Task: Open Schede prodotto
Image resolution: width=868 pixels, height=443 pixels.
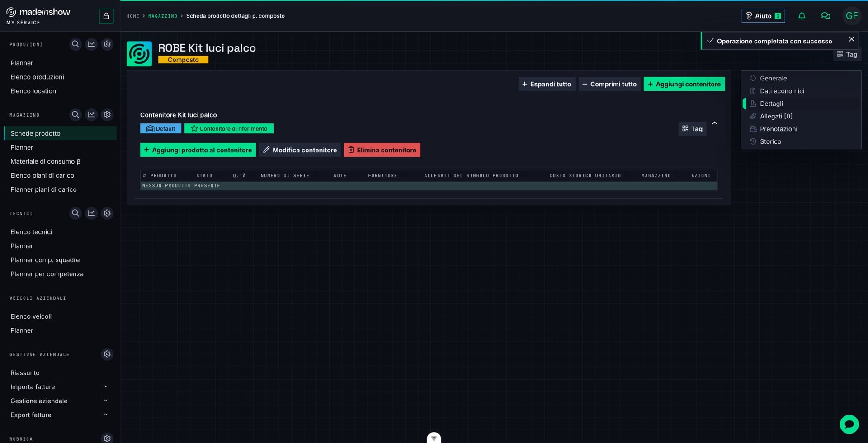Action: point(60,133)
